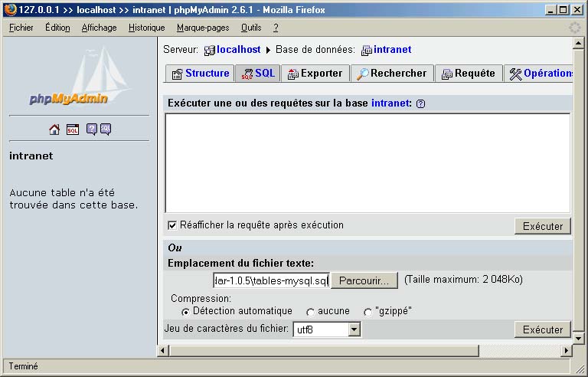Open the Fichier menu

[x=21, y=28]
